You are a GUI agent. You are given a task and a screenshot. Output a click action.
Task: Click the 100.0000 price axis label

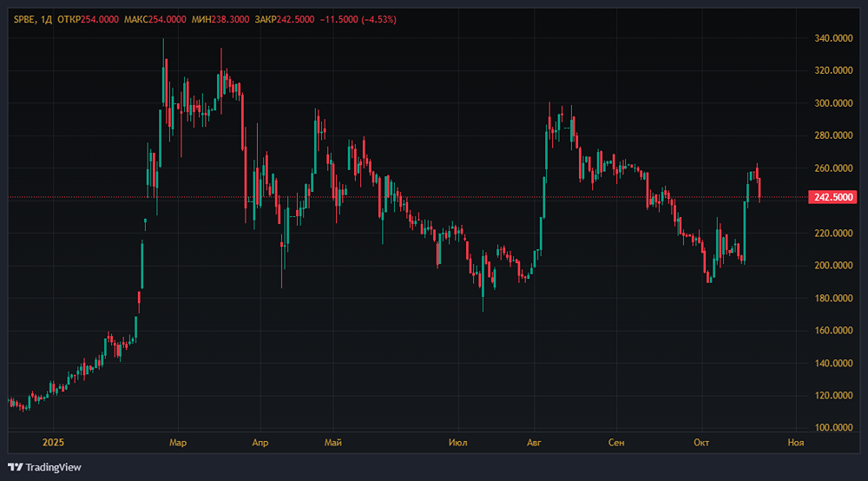click(833, 427)
